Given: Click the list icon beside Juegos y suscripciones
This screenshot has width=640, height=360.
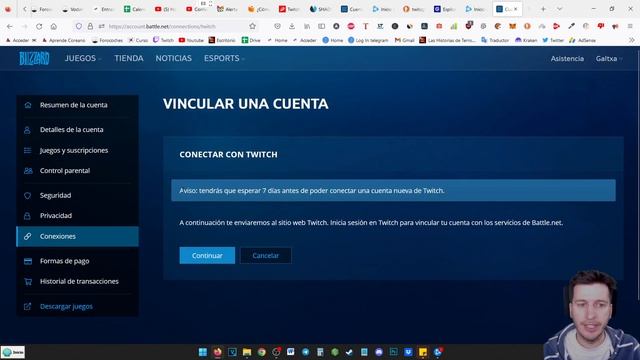Looking at the screenshot, I should (x=27, y=150).
